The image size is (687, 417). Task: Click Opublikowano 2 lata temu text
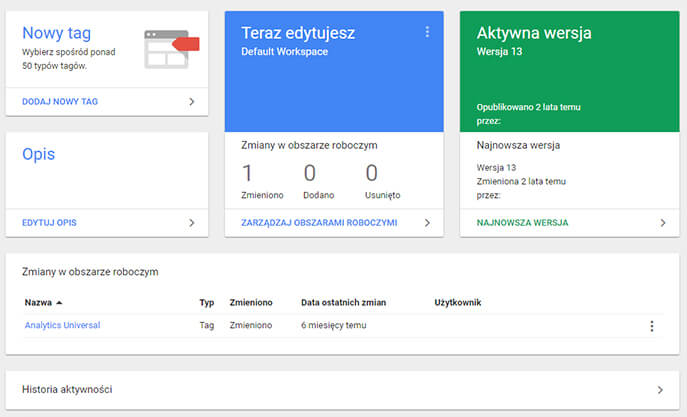click(x=528, y=107)
